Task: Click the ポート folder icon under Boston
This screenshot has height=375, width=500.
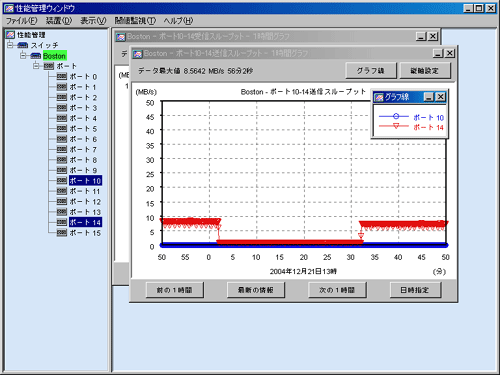Action: [49, 66]
